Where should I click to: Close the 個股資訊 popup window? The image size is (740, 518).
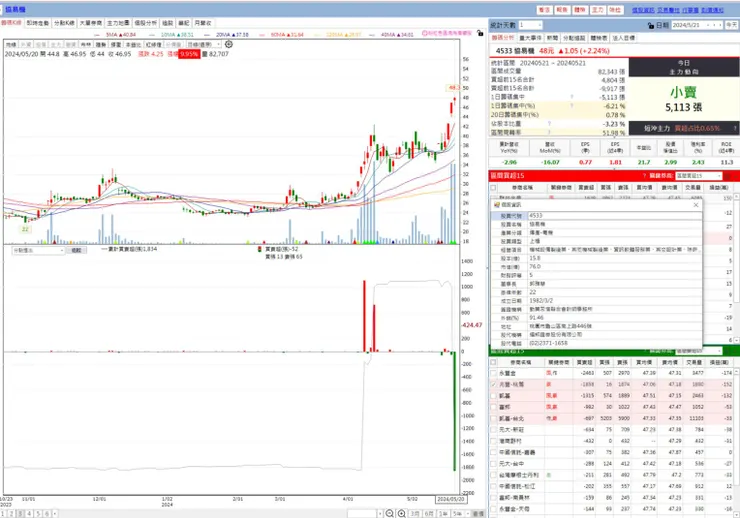pos(696,205)
